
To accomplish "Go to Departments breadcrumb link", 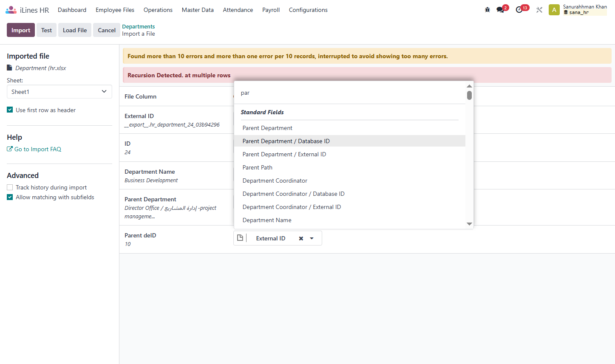I will (139, 26).
